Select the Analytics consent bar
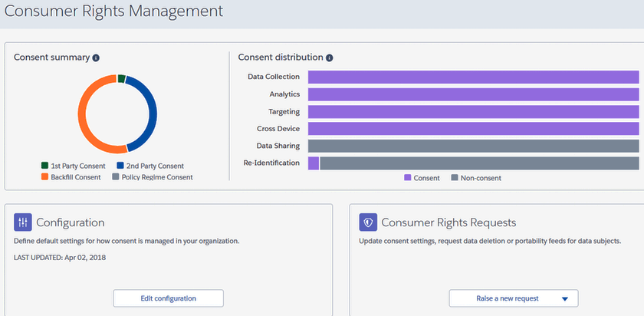644x316 pixels. click(x=473, y=94)
